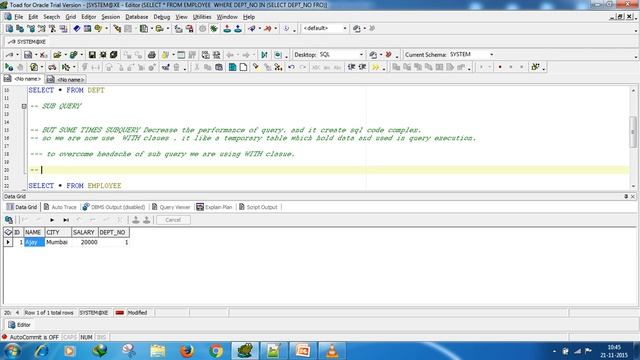Viewport: 640px width, 360px height.
Task: Open the Session menu
Action: [111, 17]
